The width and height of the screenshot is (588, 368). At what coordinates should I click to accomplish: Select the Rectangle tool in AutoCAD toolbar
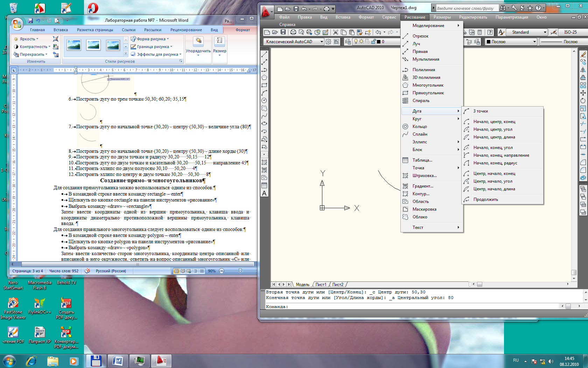pos(264,85)
